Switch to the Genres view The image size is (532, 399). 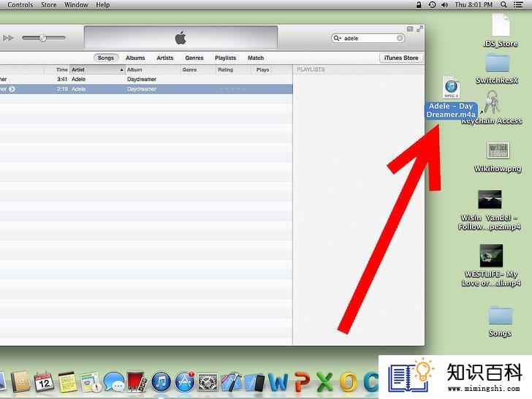194,58
